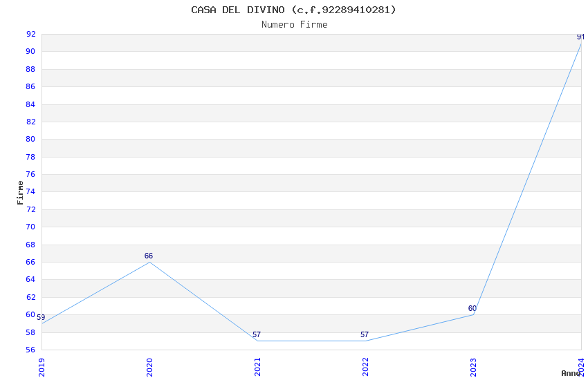588x380 pixels.
Task: Click the y-axis tick 76
Action: (x=30, y=174)
